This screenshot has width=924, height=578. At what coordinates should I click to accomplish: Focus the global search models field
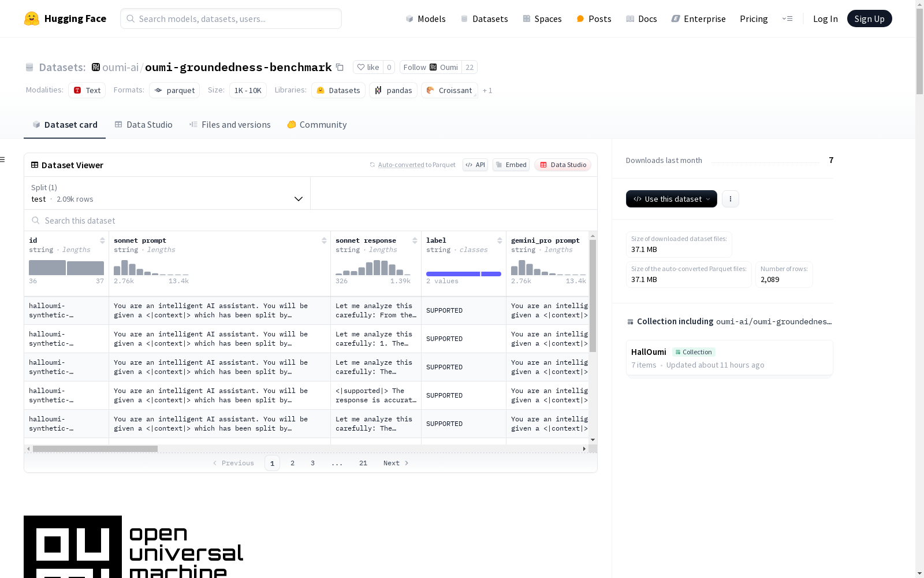231,18
